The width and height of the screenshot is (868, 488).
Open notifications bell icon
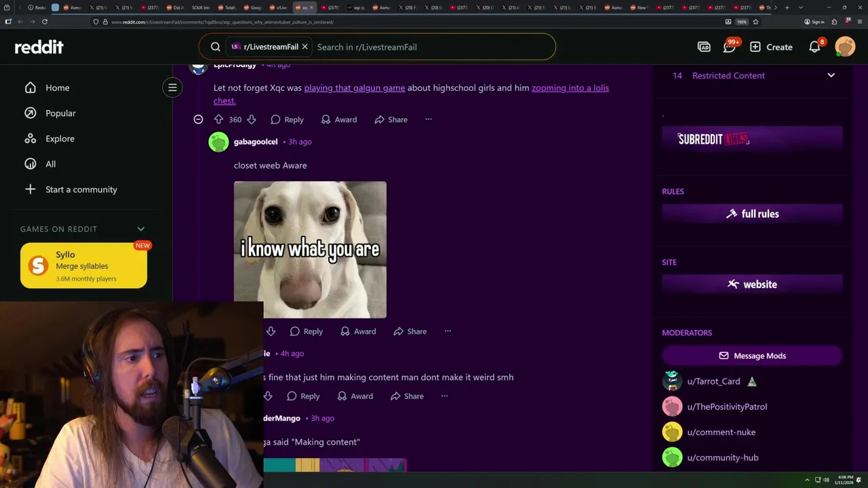814,47
